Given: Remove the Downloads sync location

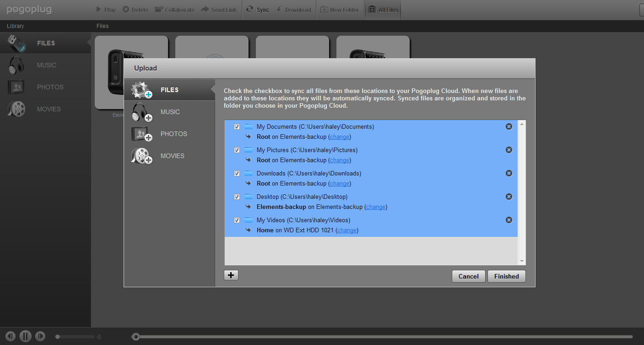Looking at the screenshot, I should click(509, 173).
